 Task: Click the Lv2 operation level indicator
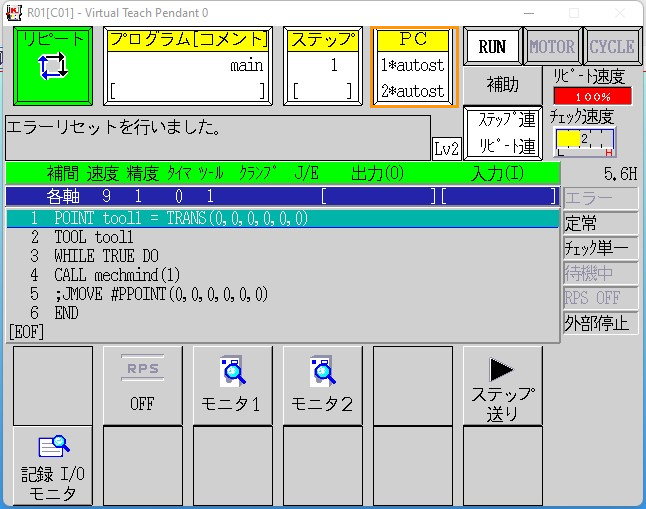pos(447,148)
